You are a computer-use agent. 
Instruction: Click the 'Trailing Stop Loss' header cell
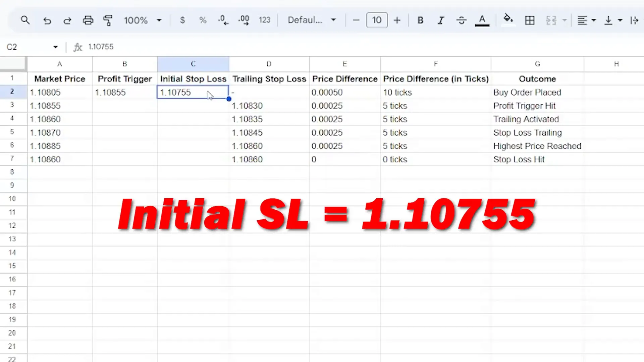pyautogui.click(x=269, y=79)
